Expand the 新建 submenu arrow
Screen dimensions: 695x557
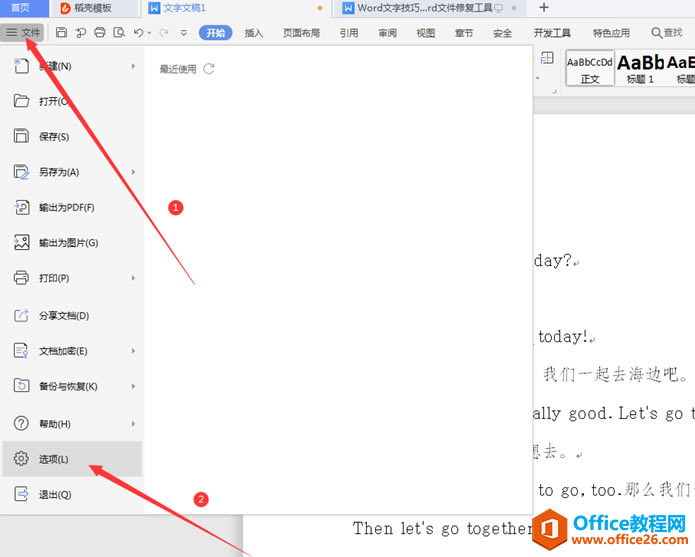133,66
